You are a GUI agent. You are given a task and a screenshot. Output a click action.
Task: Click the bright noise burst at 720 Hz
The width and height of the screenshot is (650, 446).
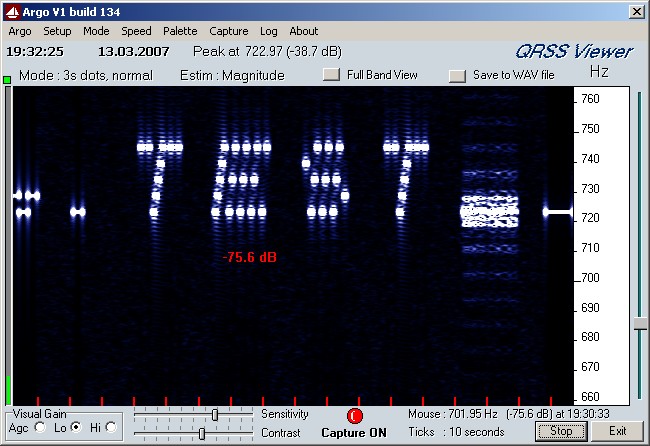tap(490, 211)
